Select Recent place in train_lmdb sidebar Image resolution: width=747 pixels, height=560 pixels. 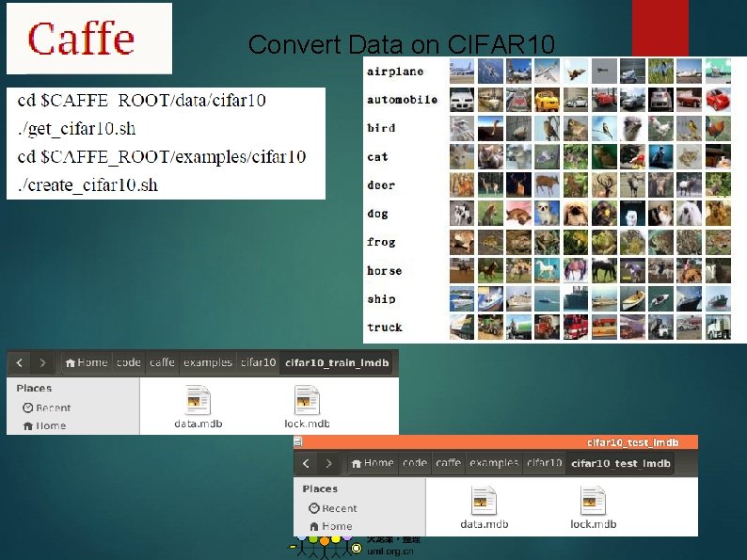(47, 408)
